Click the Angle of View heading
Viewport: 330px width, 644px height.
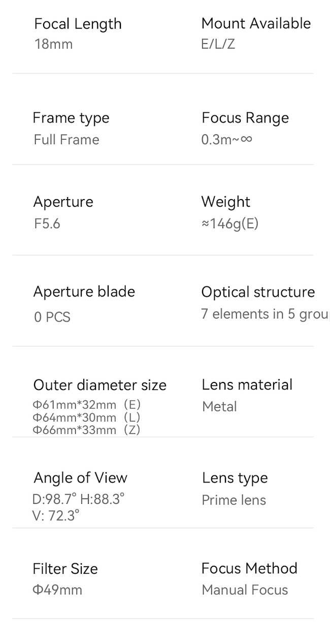(x=80, y=478)
